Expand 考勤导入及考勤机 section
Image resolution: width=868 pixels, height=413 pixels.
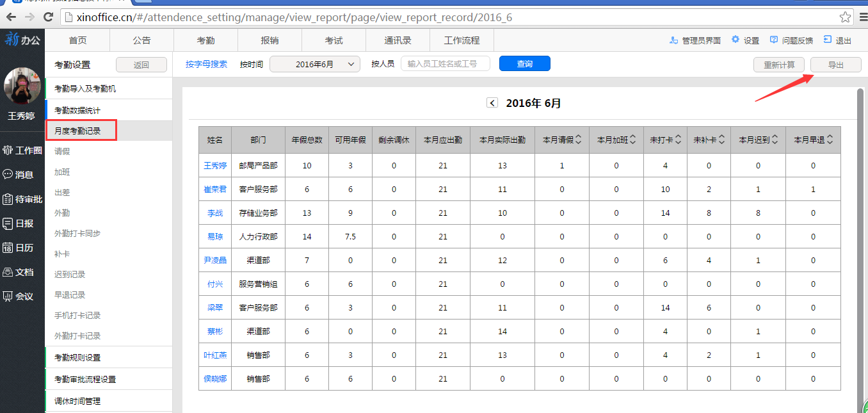pos(109,88)
